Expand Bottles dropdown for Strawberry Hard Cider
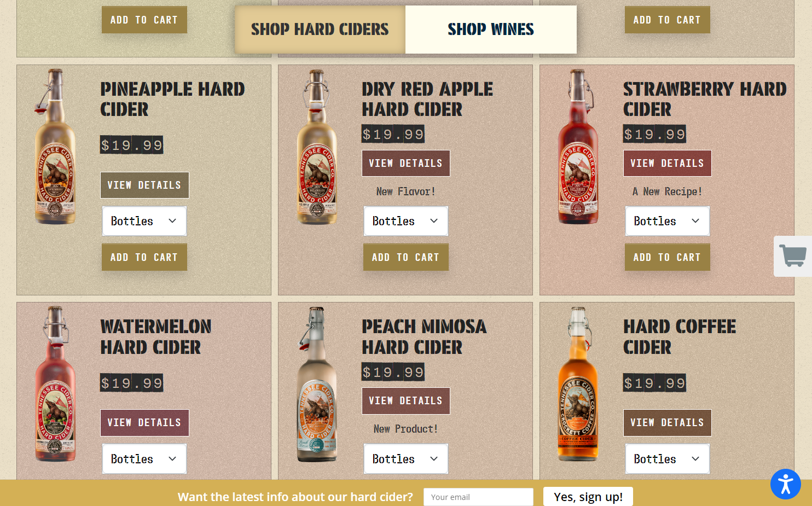Screen dimensions: 812x506 668,221
